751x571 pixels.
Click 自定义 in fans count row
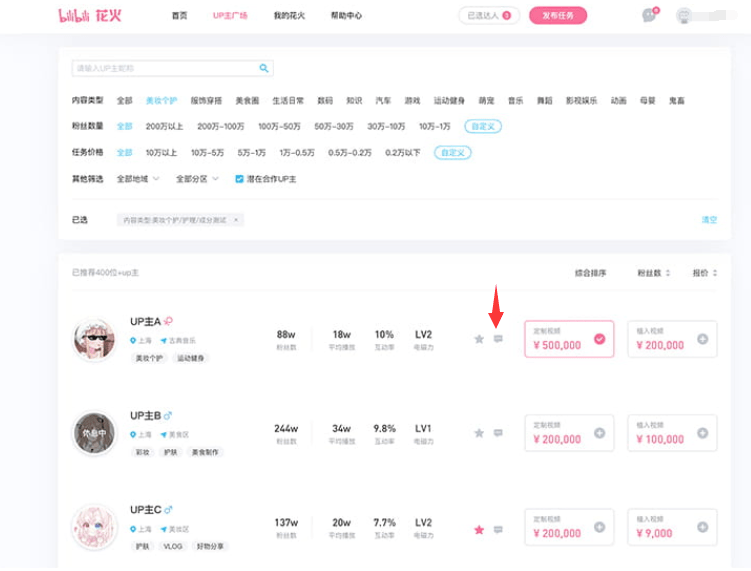click(x=483, y=126)
